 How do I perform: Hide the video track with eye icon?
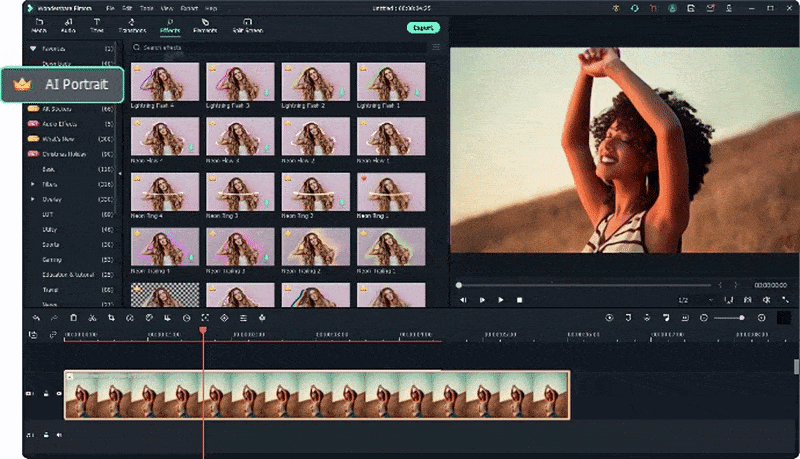(x=59, y=394)
